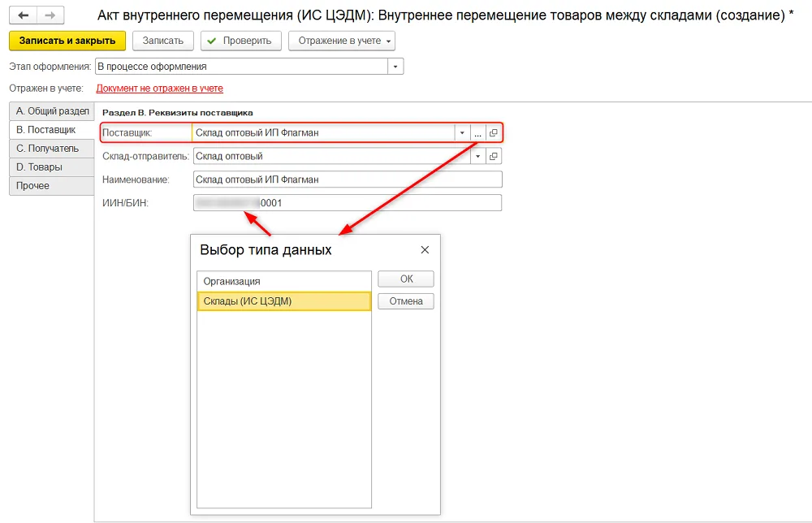Select Организация in the data type list
812x523 pixels.
tap(284, 282)
